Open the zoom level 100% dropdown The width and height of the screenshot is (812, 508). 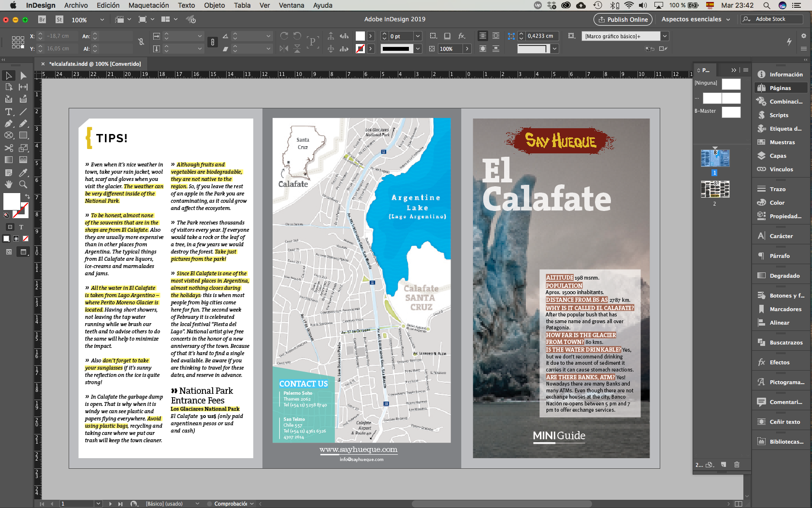click(101, 20)
